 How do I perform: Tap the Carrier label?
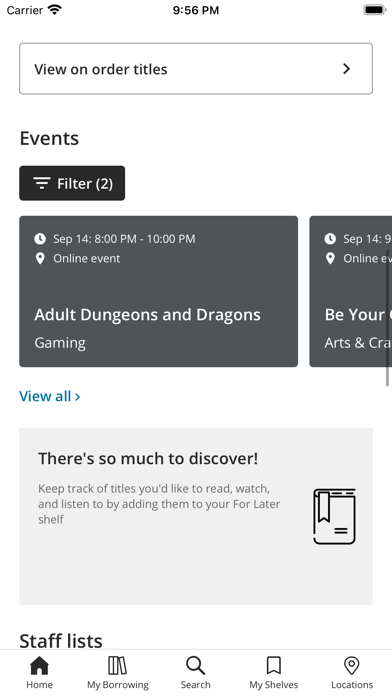tap(25, 10)
